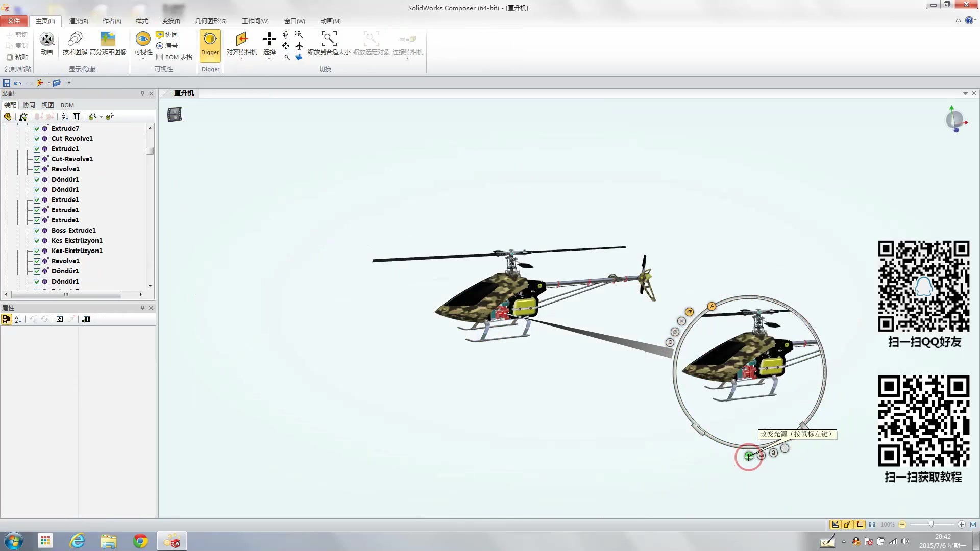Image resolution: width=980 pixels, height=551 pixels.
Task: Click the green light source icon on Digger
Action: [748, 456]
